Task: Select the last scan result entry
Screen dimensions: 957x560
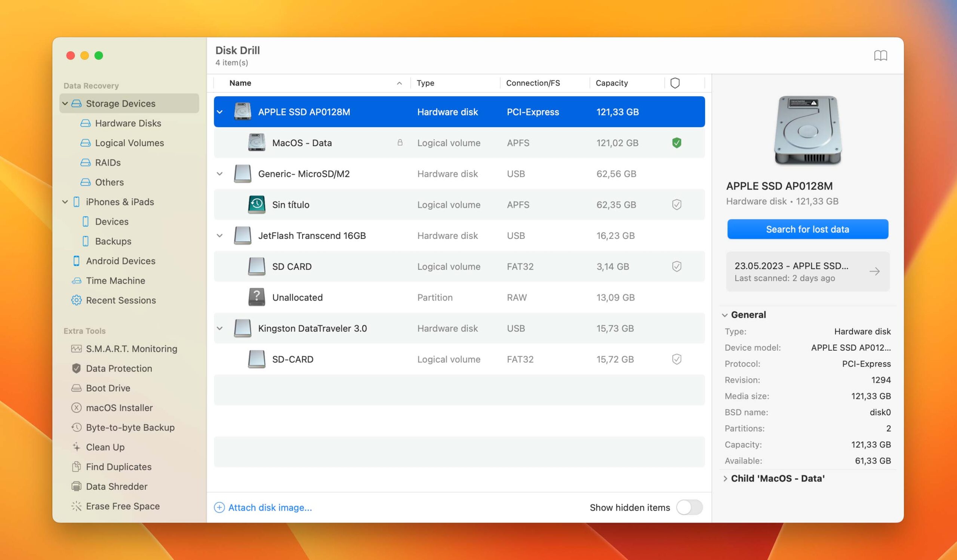Action: [807, 271]
